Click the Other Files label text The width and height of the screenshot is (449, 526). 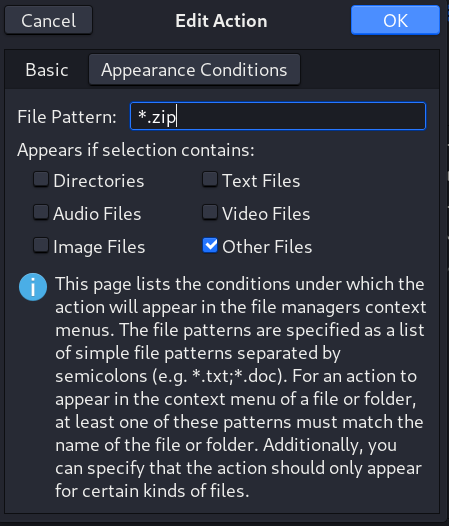point(267,247)
